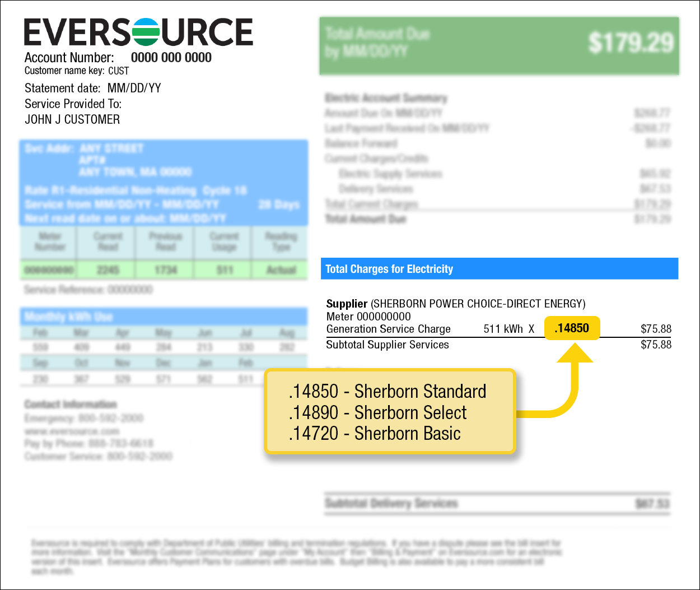Click the highlighted .14850 rate
Image resolution: width=700 pixels, height=590 pixels.
[572, 328]
